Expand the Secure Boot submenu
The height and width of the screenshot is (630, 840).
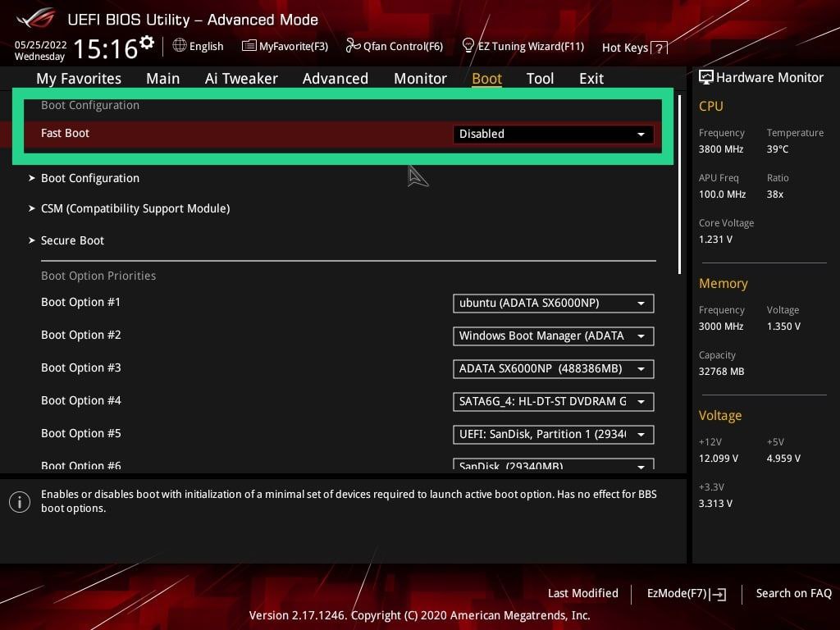pyautogui.click(x=72, y=240)
